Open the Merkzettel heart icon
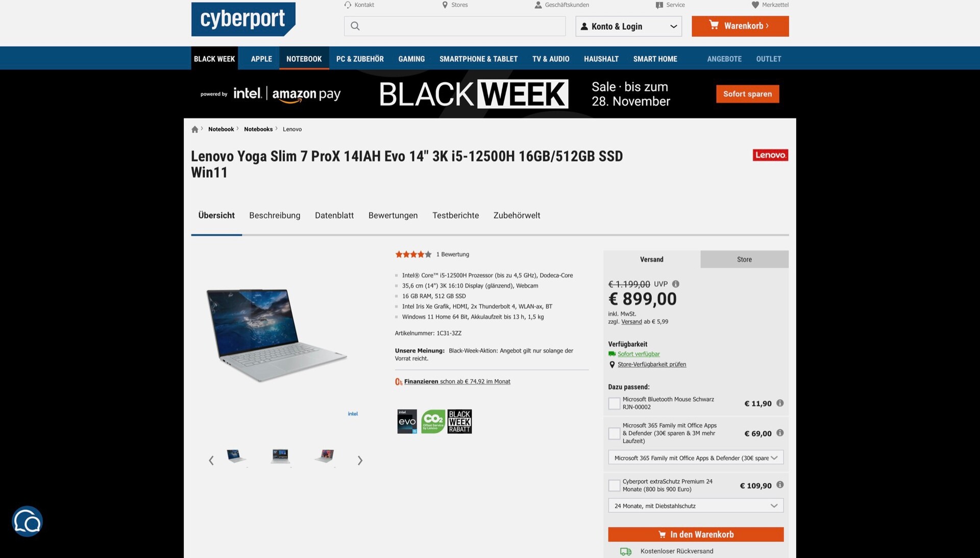Viewport: 980px width, 558px height. coord(755,5)
